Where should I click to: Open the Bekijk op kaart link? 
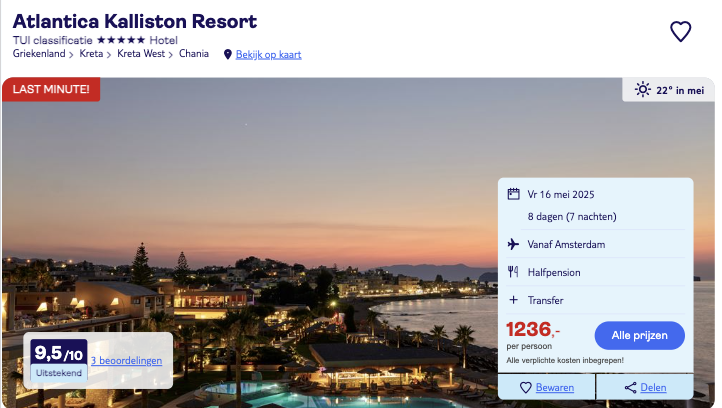point(268,54)
